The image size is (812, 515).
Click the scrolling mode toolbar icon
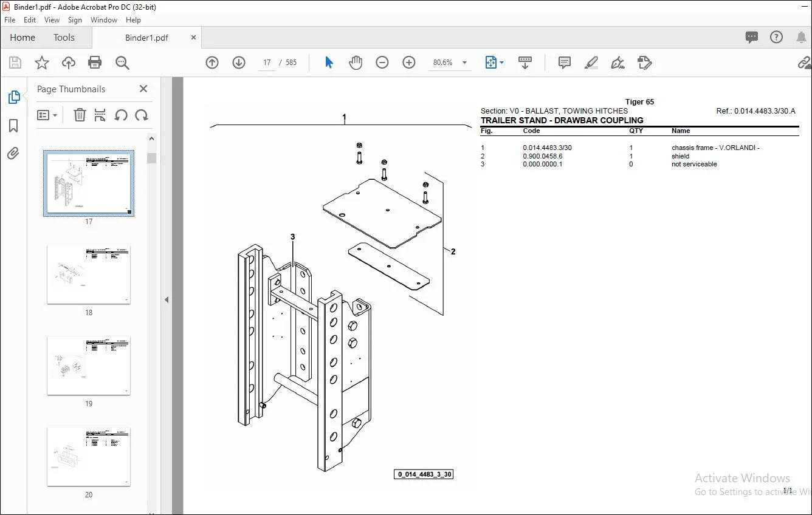[525, 63]
